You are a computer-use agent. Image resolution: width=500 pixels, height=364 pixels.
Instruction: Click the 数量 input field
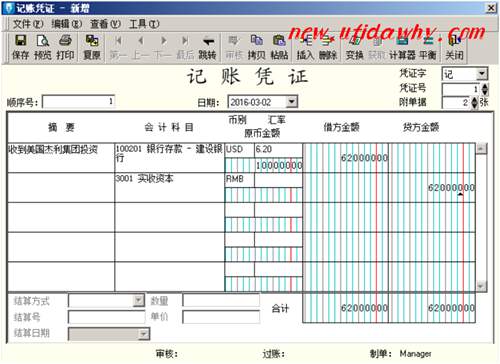tap(221, 300)
